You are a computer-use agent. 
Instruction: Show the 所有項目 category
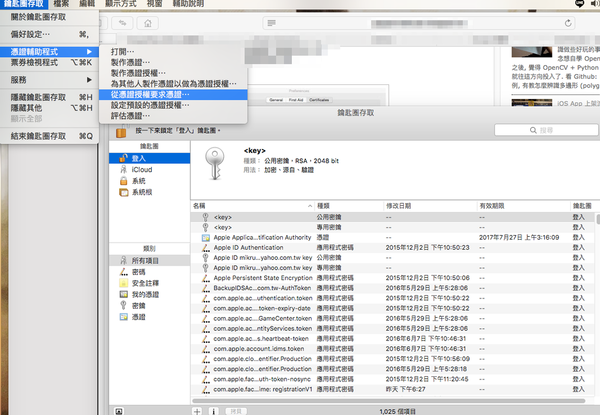(x=149, y=260)
